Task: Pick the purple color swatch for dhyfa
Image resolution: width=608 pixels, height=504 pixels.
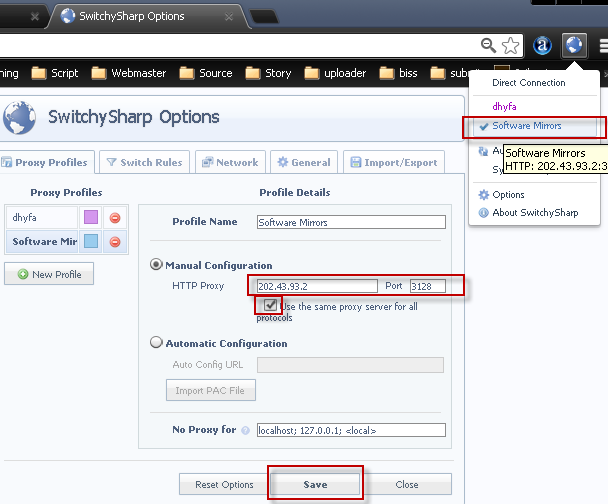Action: [91, 217]
